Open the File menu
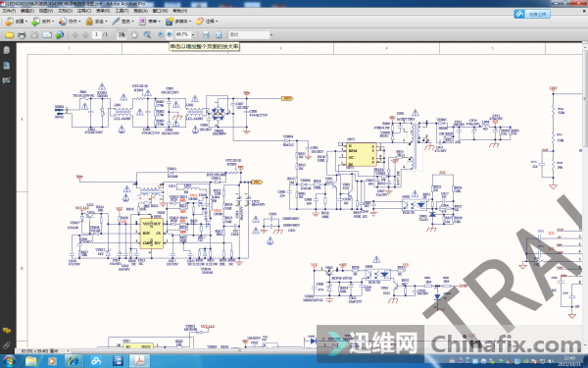The width and height of the screenshot is (588, 368). (9, 11)
